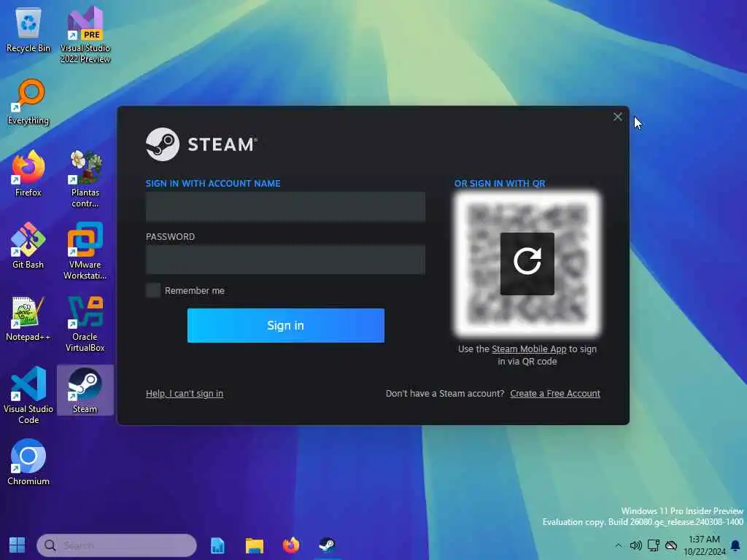Click Create a Free Account link

click(x=555, y=393)
